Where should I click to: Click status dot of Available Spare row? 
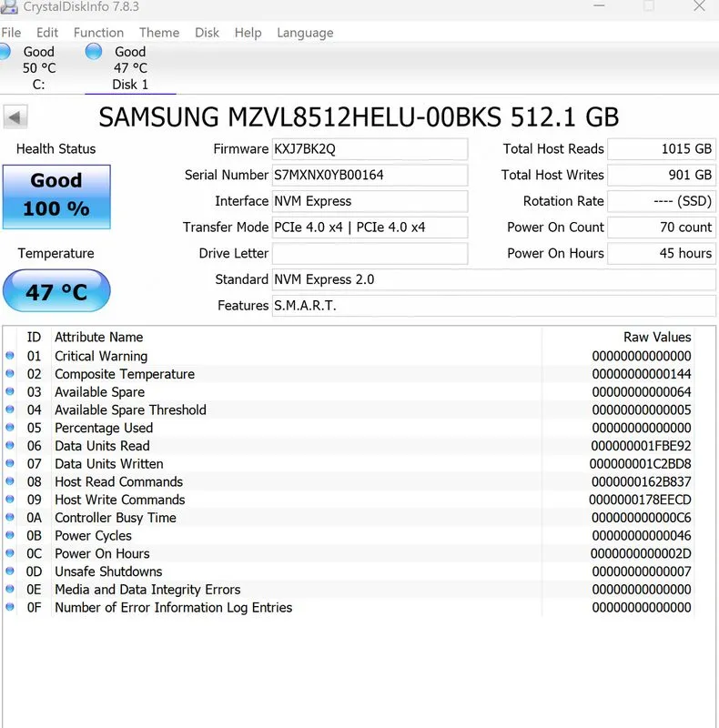pyautogui.click(x=10, y=391)
